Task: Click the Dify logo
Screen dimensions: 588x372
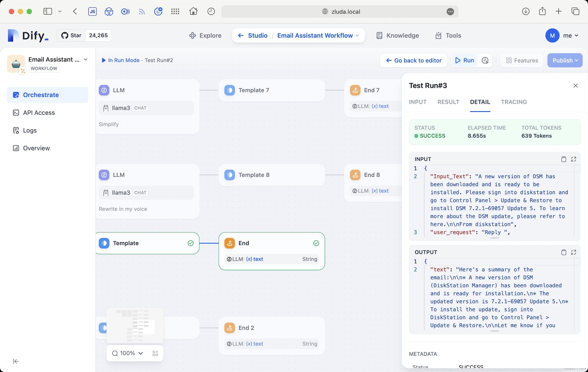Action: (28, 36)
